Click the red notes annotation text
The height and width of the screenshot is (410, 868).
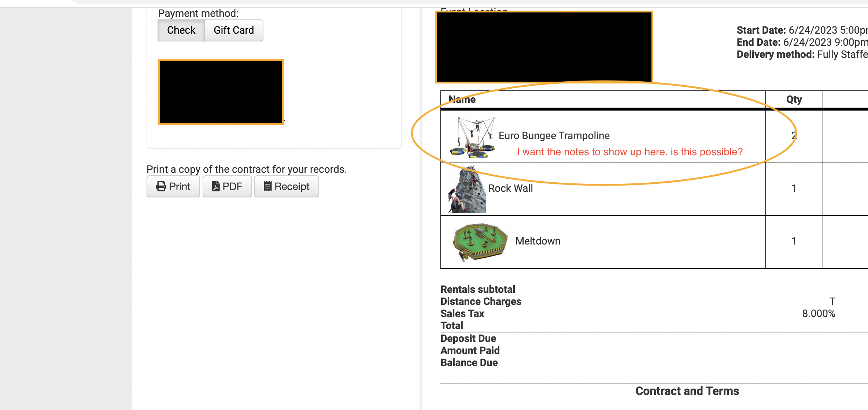630,152
